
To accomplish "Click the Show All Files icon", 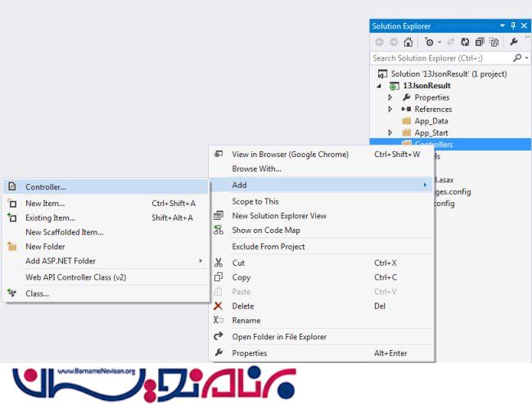I will coord(494,42).
